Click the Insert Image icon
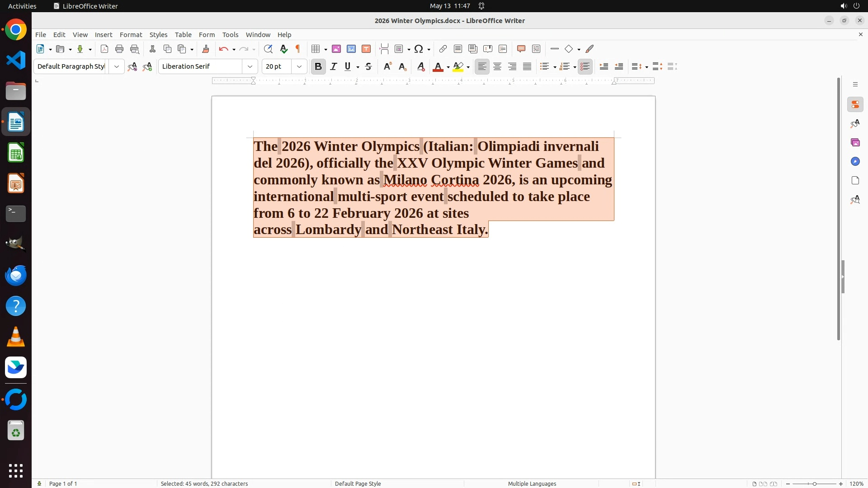This screenshot has width=868, height=488. [x=336, y=49]
